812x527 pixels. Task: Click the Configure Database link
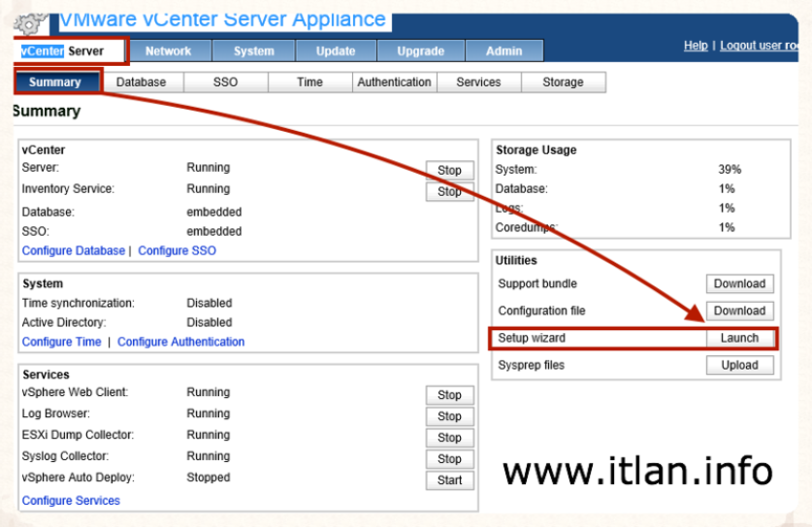[x=74, y=251]
